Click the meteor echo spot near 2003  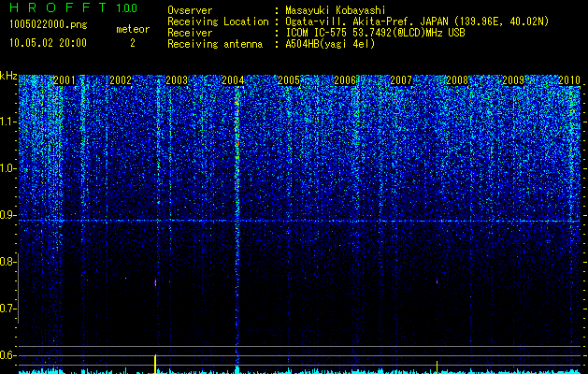pyautogui.click(x=155, y=283)
